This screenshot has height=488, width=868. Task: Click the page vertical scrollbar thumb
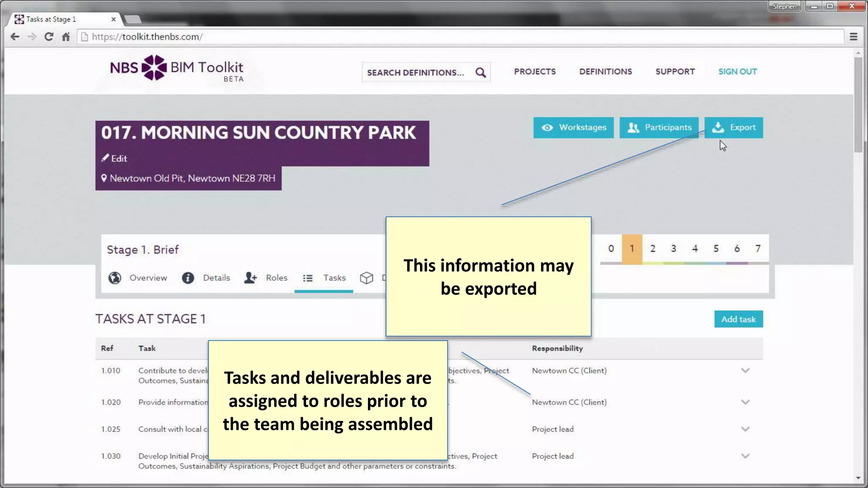click(858, 105)
